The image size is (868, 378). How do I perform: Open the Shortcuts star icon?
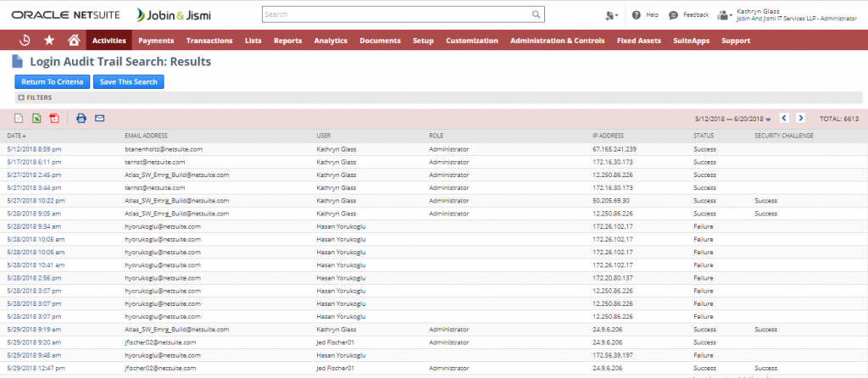[x=49, y=40]
